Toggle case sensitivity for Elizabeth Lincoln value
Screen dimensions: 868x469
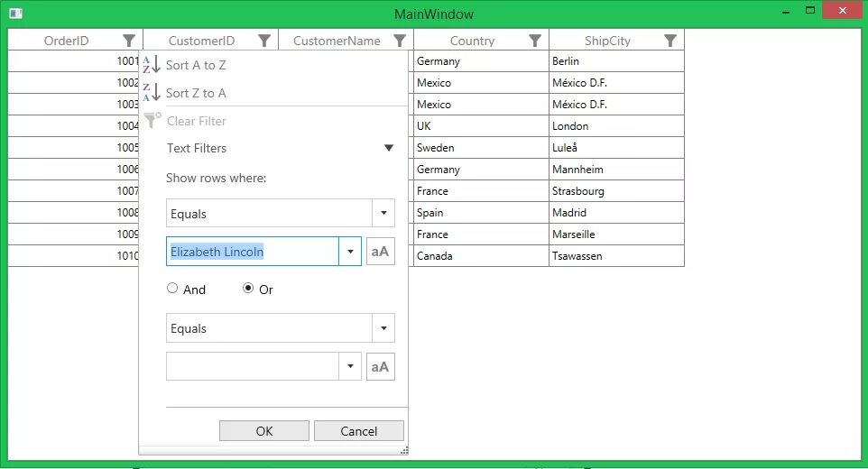(x=380, y=252)
